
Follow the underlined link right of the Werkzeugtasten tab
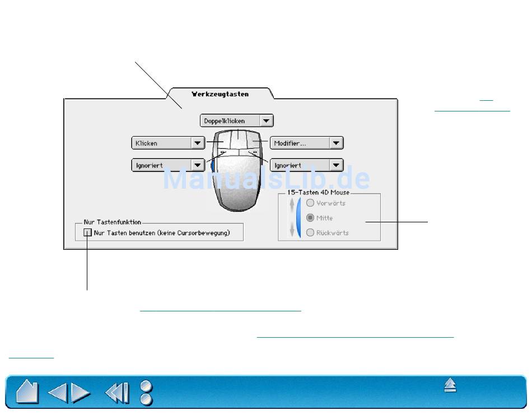472,110
